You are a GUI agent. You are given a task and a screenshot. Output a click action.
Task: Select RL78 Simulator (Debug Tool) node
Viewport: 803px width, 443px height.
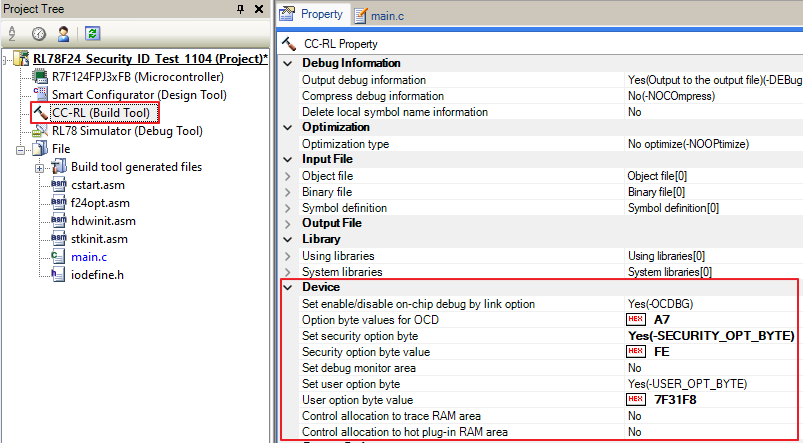(x=127, y=131)
